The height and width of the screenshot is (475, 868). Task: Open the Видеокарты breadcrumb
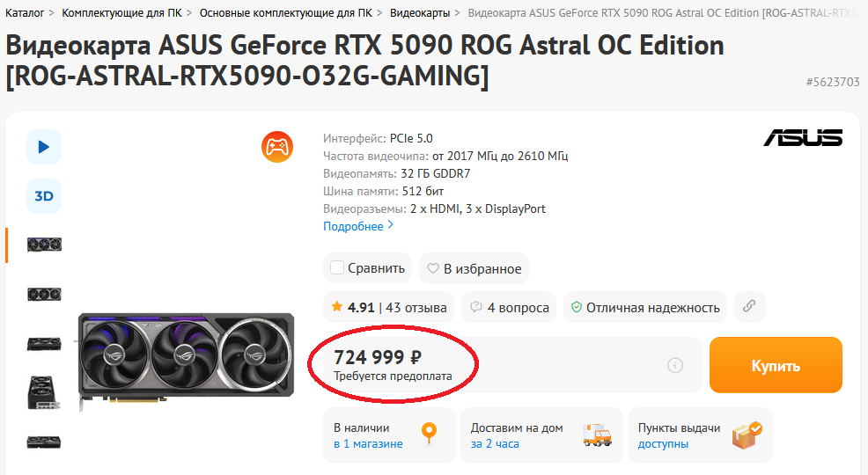(x=420, y=12)
